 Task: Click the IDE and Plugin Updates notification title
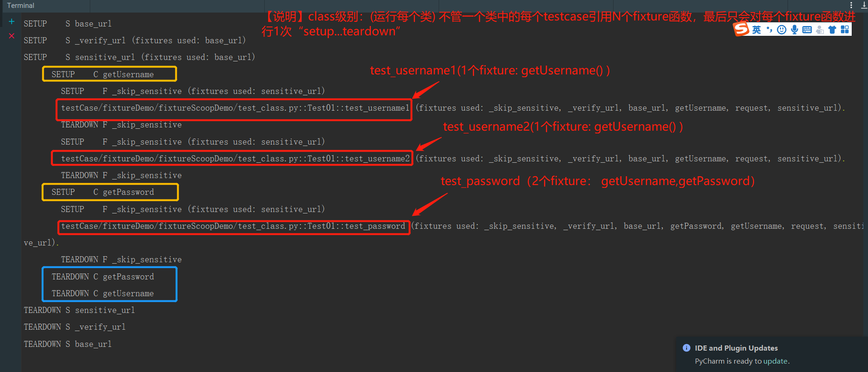pos(736,348)
